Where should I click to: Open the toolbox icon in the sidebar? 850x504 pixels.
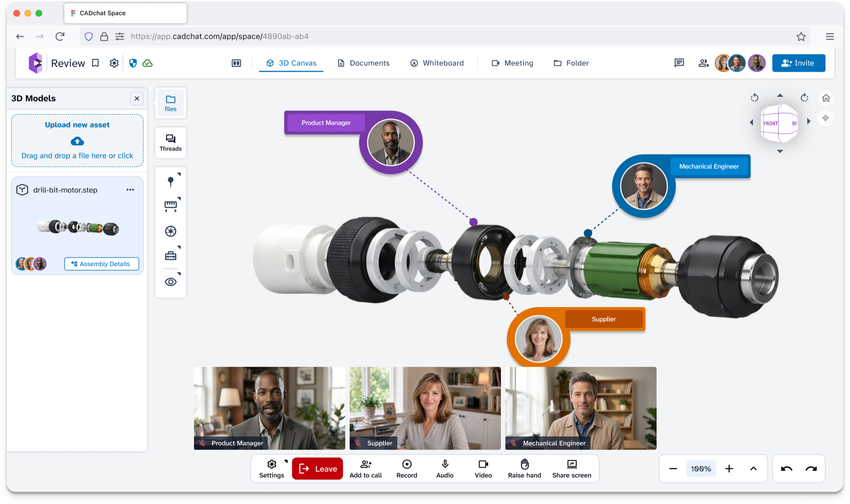coord(170,256)
